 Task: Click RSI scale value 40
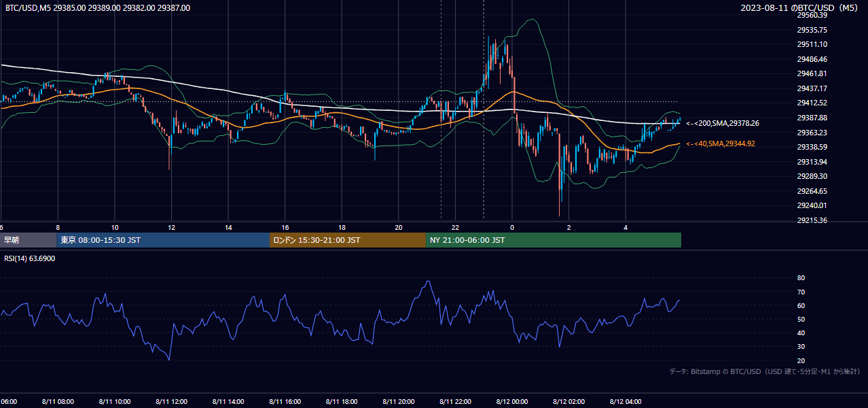(801, 333)
